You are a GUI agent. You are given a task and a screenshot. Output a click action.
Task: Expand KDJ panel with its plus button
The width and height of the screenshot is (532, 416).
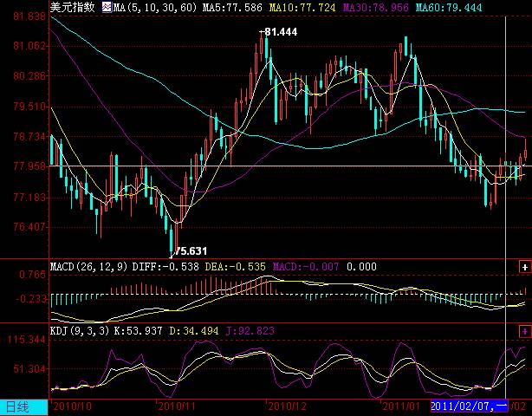point(524,331)
